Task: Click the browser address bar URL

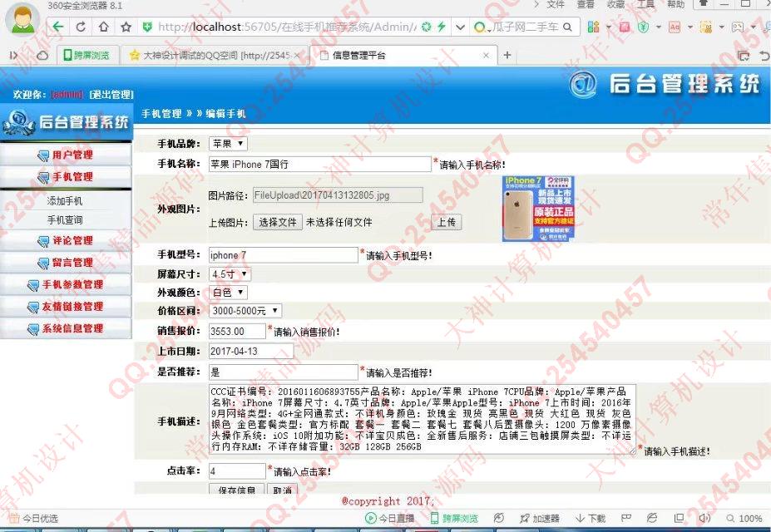Action: coord(287,27)
